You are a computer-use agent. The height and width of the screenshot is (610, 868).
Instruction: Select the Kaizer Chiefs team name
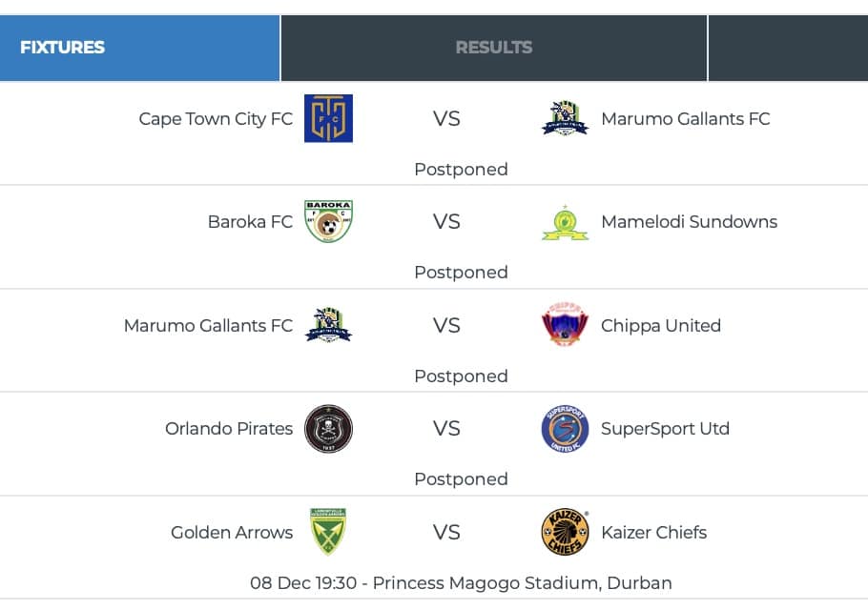click(x=653, y=532)
